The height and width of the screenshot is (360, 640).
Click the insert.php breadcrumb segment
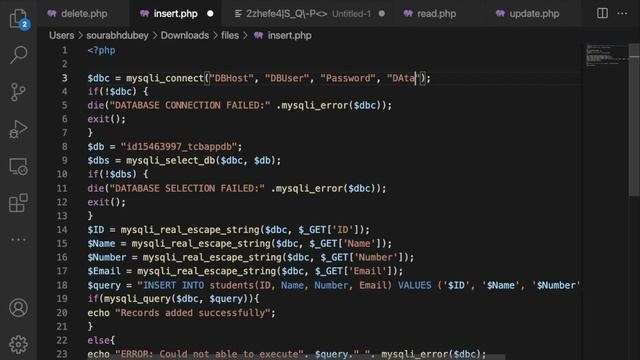click(289, 36)
